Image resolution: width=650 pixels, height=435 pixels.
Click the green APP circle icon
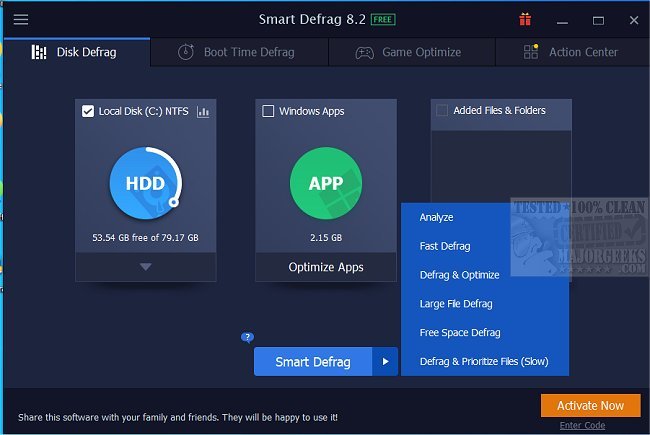click(325, 183)
